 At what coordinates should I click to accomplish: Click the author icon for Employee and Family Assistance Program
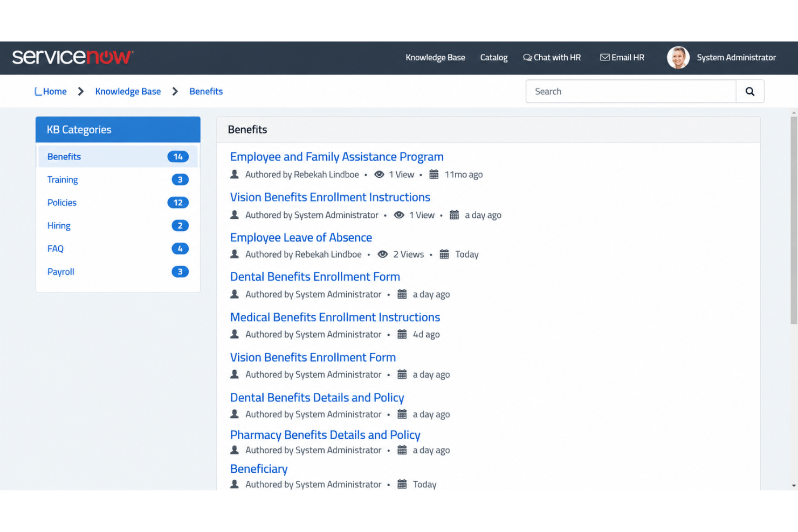coord(235,174)
